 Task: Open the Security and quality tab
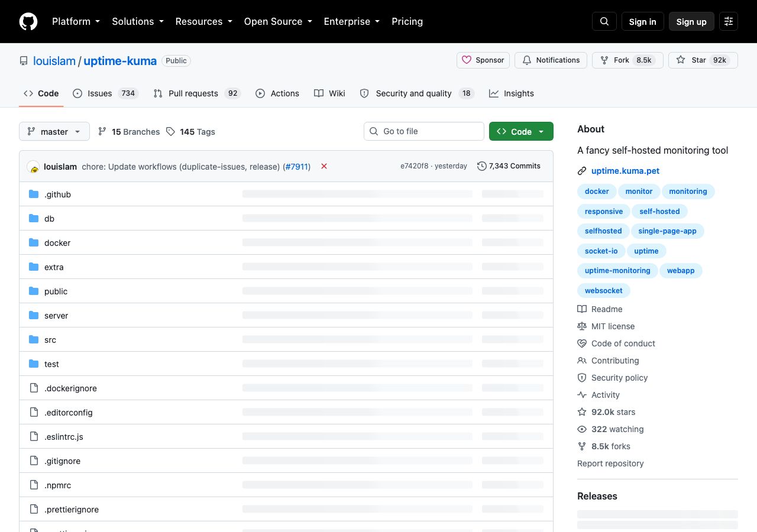pyautogui.click(x=417, y=93)
